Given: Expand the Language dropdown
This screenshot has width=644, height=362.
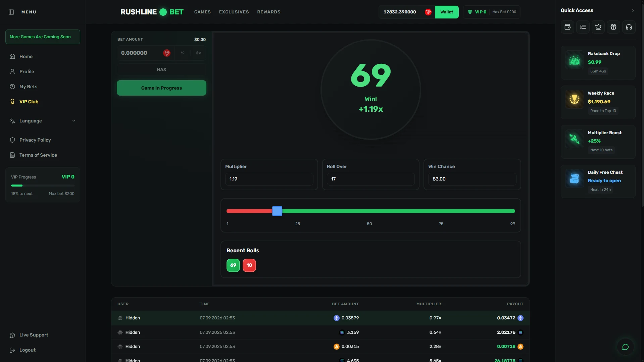Looking at the screenshot, I should [x=43, y=121].
